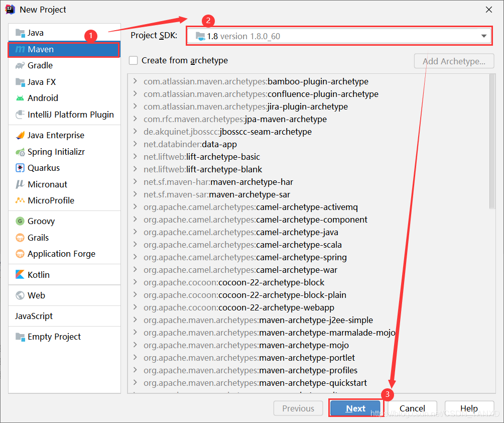Select the Micronaut mu icon

[20, 184]
